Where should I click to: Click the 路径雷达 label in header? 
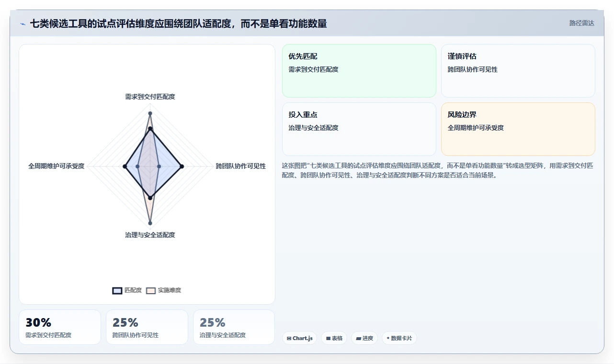pyautogui.click(x=581, y=23)
